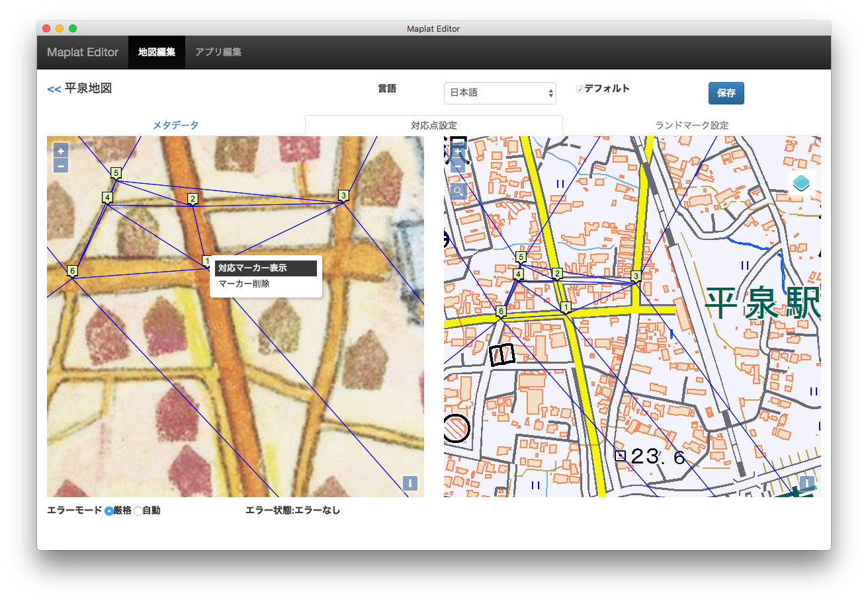
Task: Open the 日本語 language dropdown
Action: pyautogui.click(x=500, y=93)
